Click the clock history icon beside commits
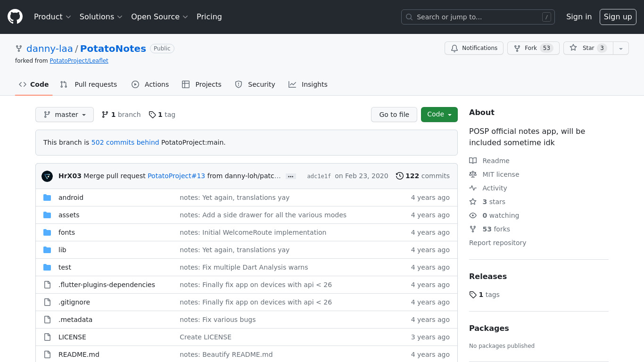Viewport: 644px width, 362px height. click(400, 176)
